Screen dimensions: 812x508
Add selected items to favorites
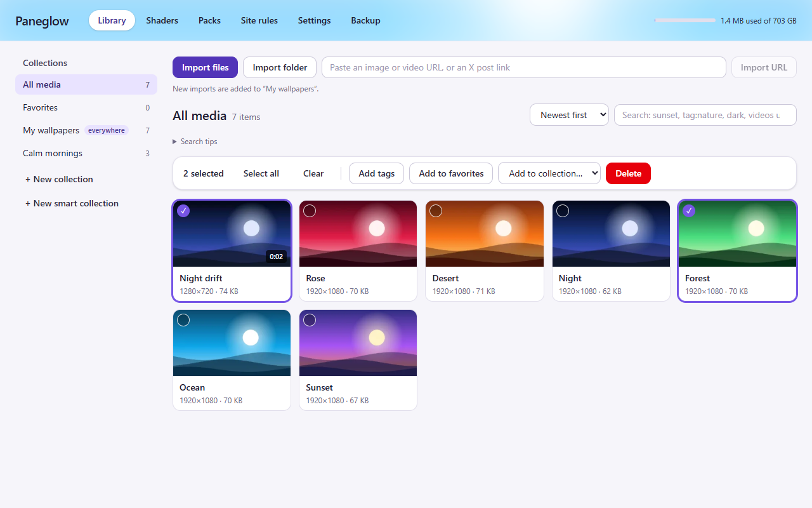451,173
